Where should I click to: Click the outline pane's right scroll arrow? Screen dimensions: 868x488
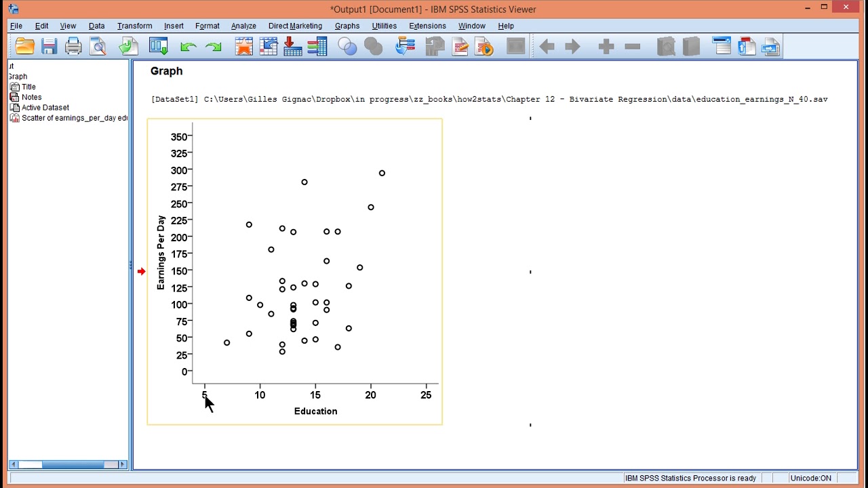tap(123, 464)
